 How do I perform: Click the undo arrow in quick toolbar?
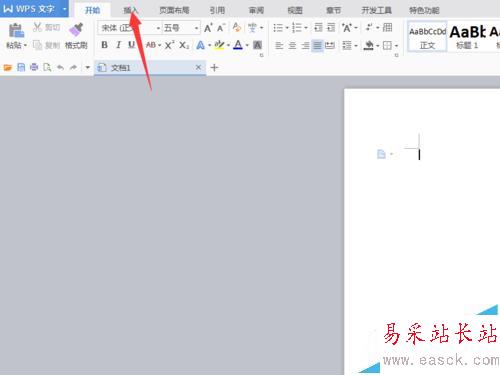[x=60, y=68]
